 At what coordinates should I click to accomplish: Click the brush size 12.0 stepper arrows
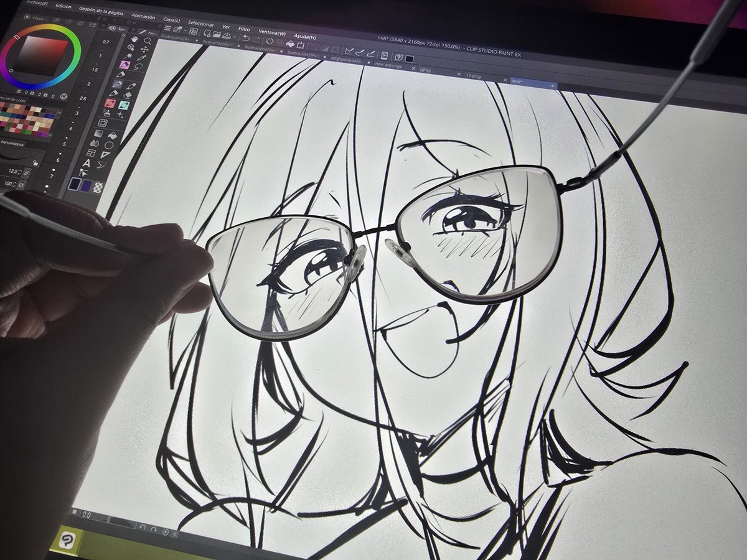coord(19,172)
